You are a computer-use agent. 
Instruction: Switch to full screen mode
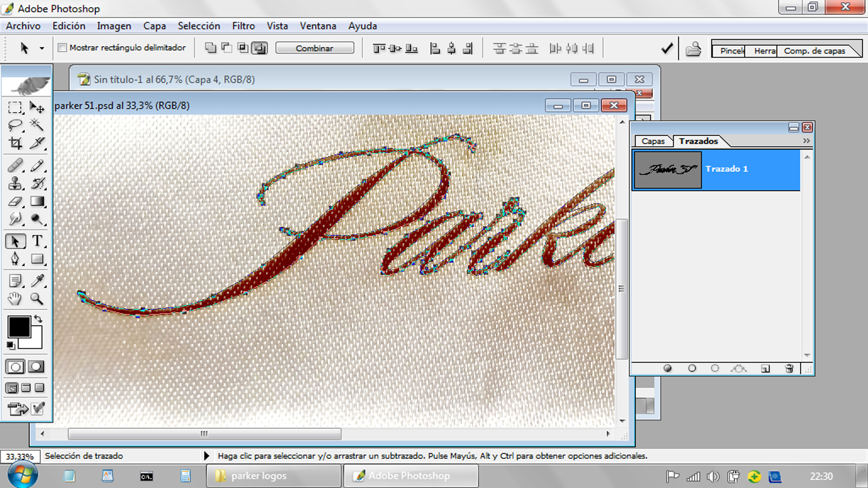(x=39, y=388)
